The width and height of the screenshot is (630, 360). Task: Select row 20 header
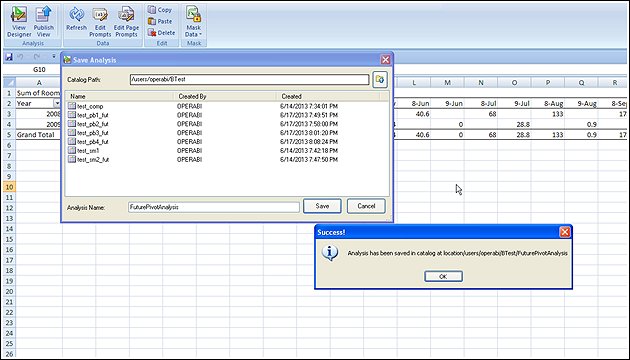pos(9,291)
